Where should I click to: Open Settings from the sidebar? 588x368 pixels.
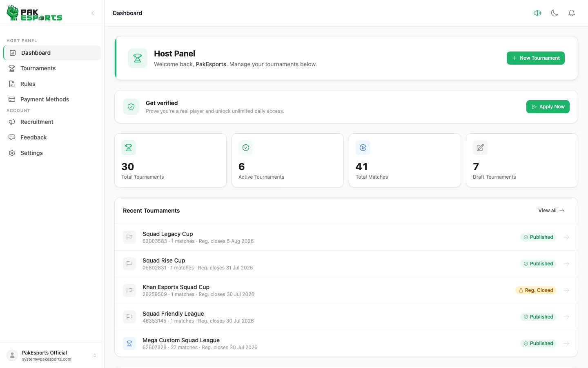(52, 153)
